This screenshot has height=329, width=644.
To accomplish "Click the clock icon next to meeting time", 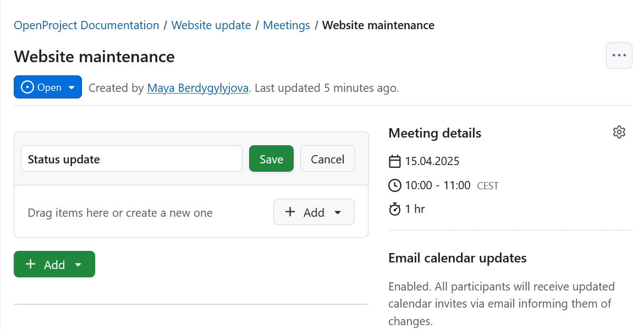I will click(x=395, y=185).
